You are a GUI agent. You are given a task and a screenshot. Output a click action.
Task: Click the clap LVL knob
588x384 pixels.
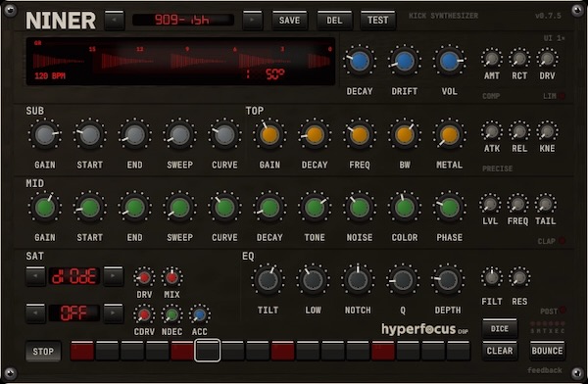(490, 205)
